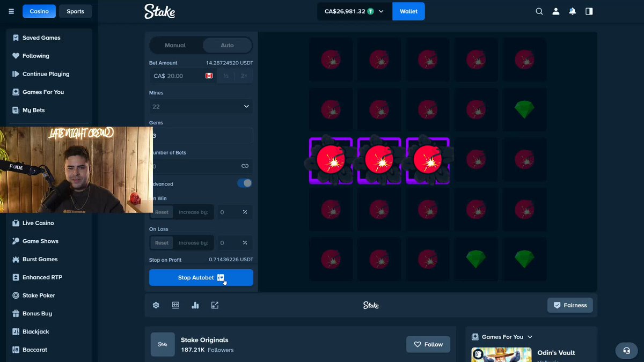Open the CA$26,981.32 balance dropdown

355,11
